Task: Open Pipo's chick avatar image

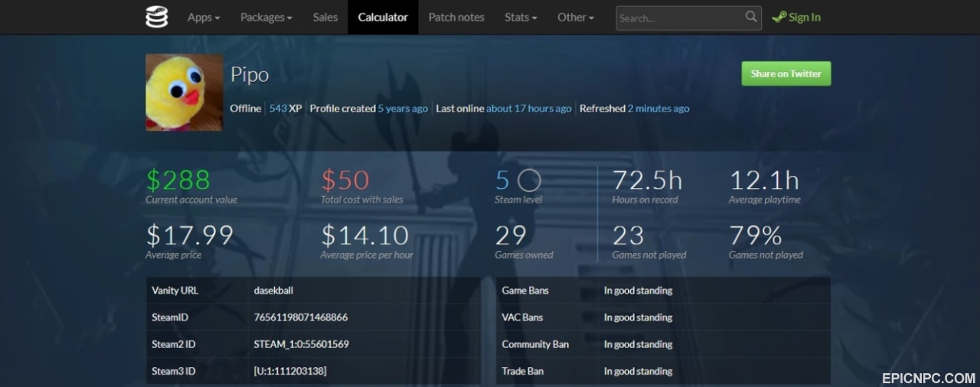Action: coord(184,92)
